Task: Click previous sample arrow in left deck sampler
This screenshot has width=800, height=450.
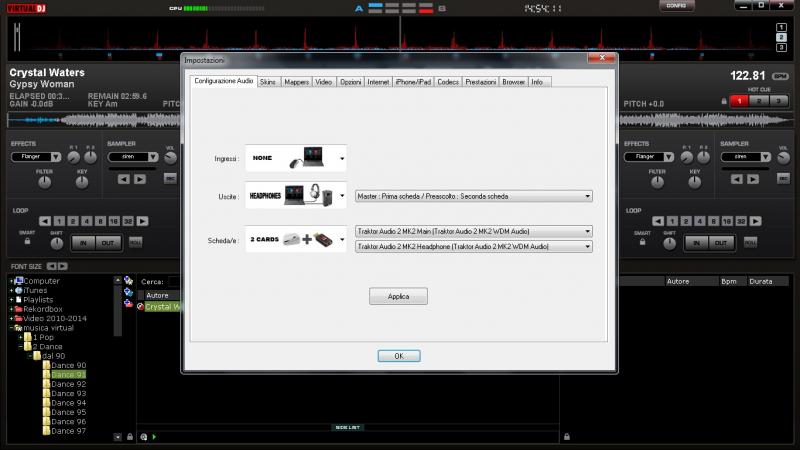Action: tap(123, 179)
